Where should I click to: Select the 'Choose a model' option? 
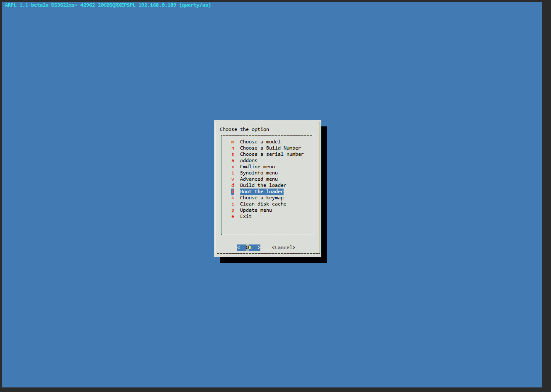coord(260,142)
